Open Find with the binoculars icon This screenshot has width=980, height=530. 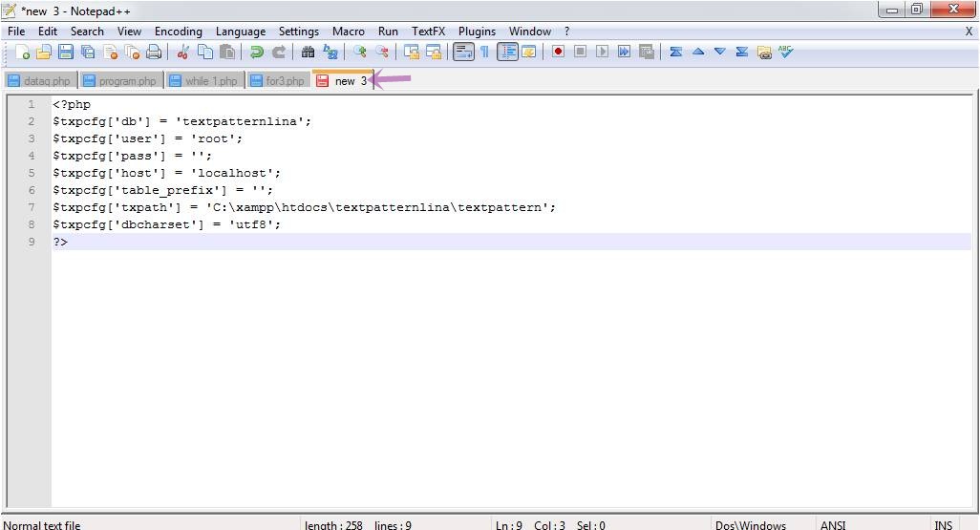click(x=308, y=53)
